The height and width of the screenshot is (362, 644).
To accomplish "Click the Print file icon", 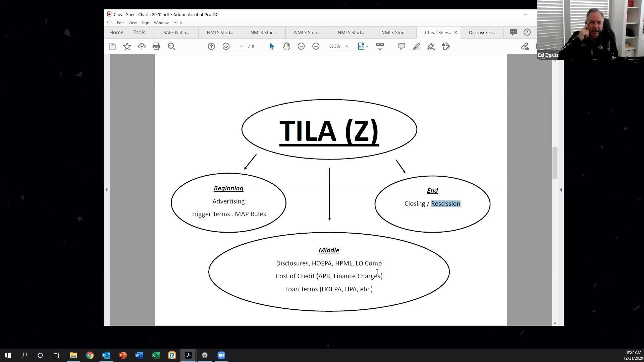I will click(156, 46).
